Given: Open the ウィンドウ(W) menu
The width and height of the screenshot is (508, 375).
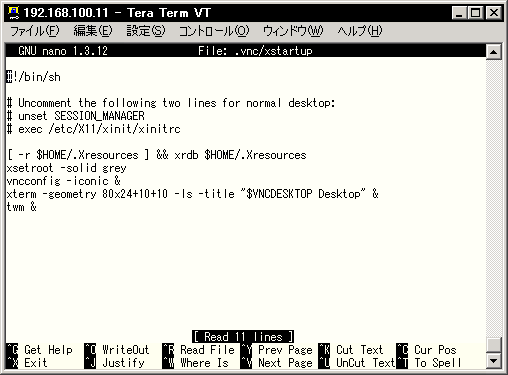Looking at the screenshot, I should (x=293, y=31).
